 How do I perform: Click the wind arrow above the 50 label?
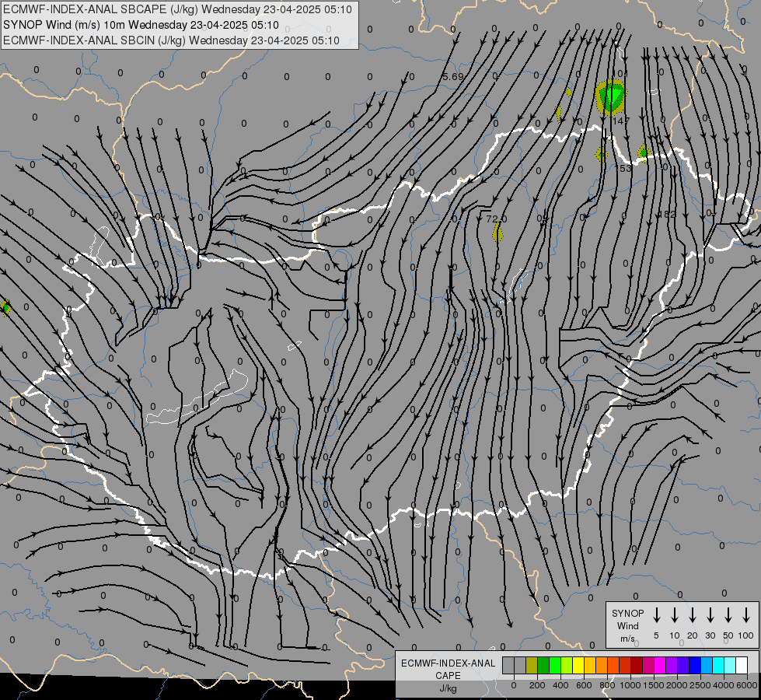tap(728, 615)
